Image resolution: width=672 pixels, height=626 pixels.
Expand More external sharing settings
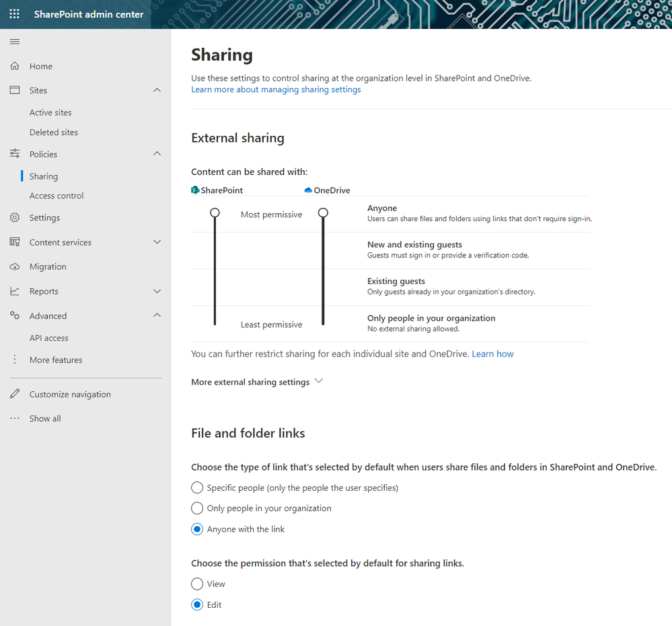tap(257, 382)
